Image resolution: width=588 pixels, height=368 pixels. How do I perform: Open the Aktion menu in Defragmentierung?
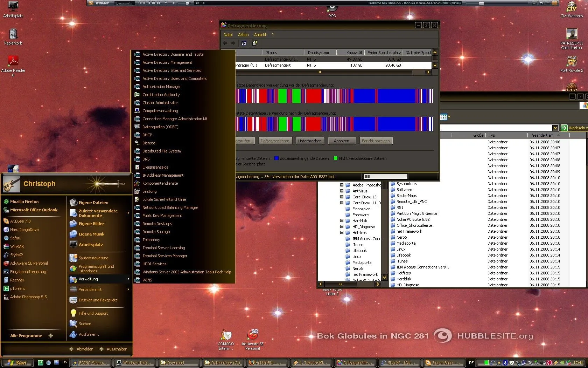tap(243, 35)
